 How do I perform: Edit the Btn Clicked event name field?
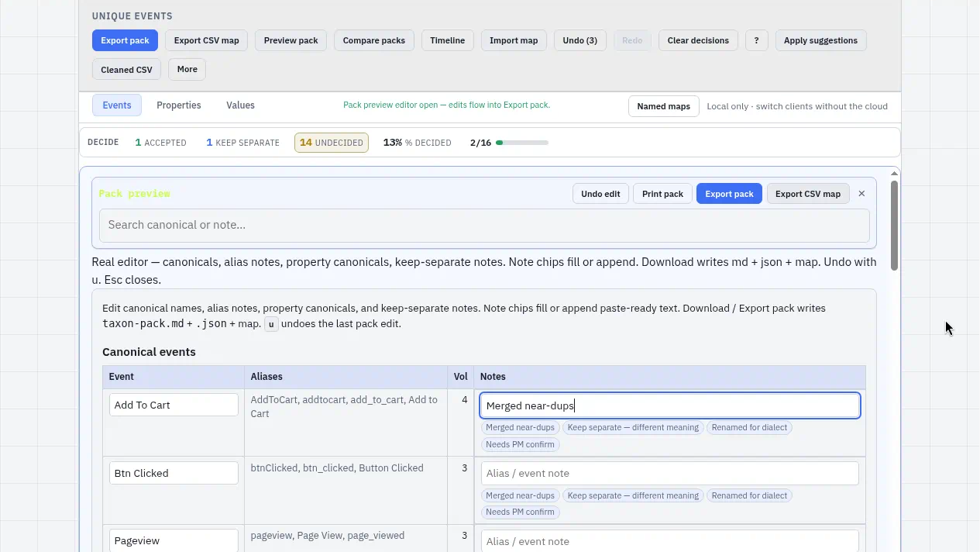[174, 473]
